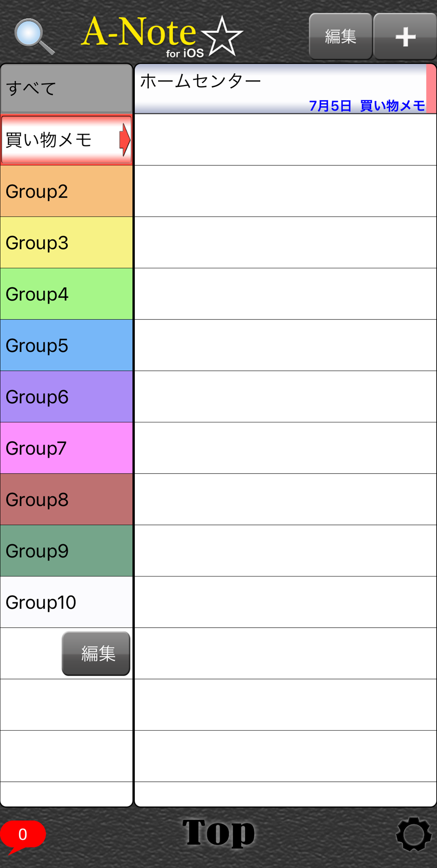Select the purple Group6 group
Screen dimensions: 437x868
coord(66,397)
